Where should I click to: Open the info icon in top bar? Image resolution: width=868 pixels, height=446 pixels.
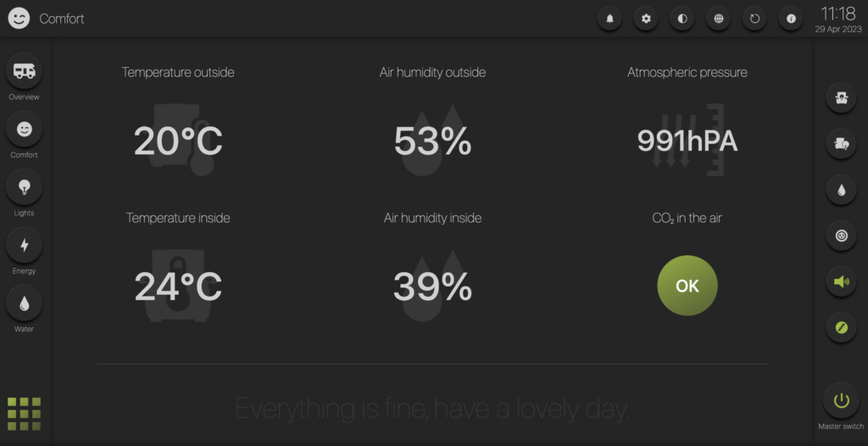(791, 19)
